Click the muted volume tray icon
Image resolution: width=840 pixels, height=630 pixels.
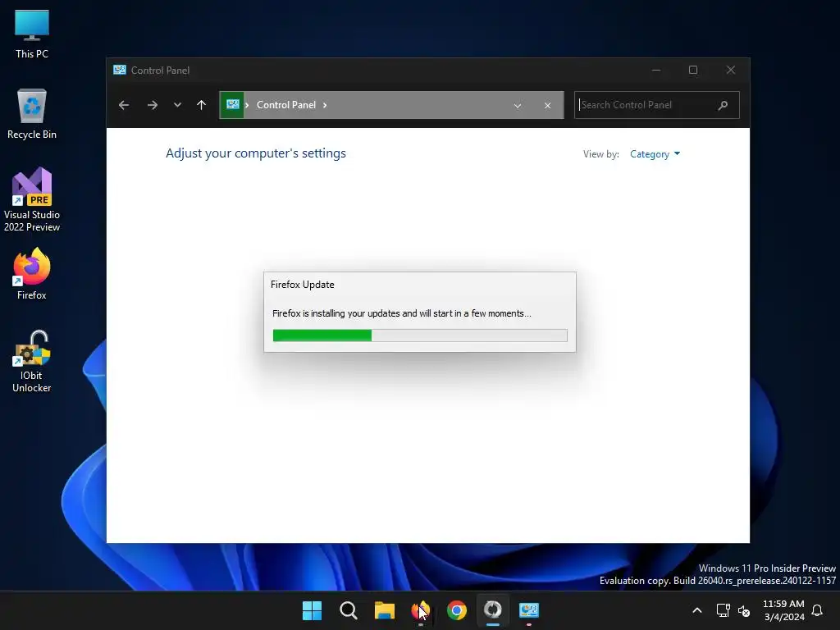(744, 610)
